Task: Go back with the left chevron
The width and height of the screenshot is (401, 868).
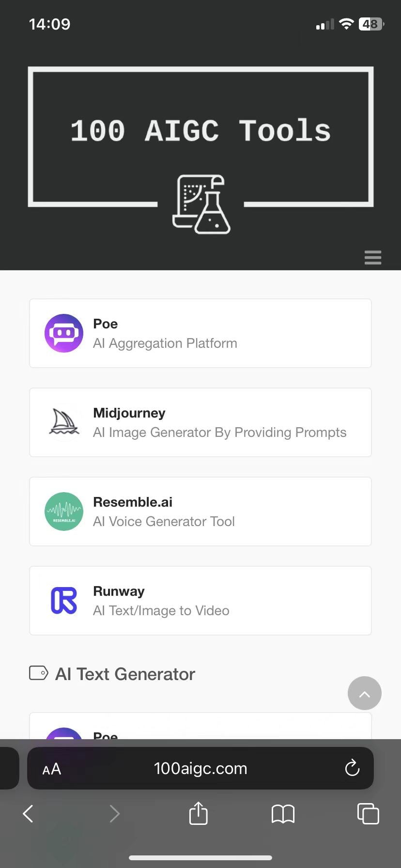Action: (28, 814)
